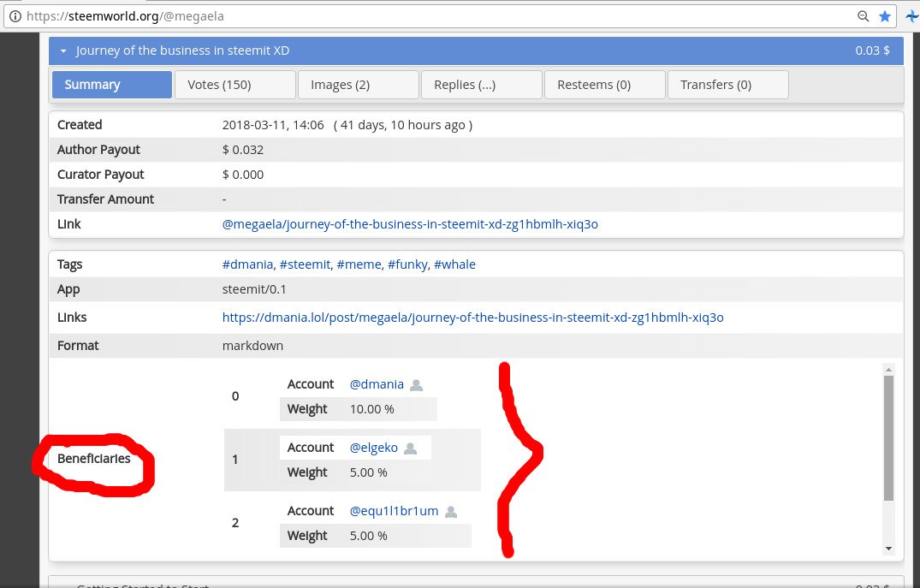Open the #funky tag link
Viewport: 920px width, 588px height.
[x=407, y=264]
